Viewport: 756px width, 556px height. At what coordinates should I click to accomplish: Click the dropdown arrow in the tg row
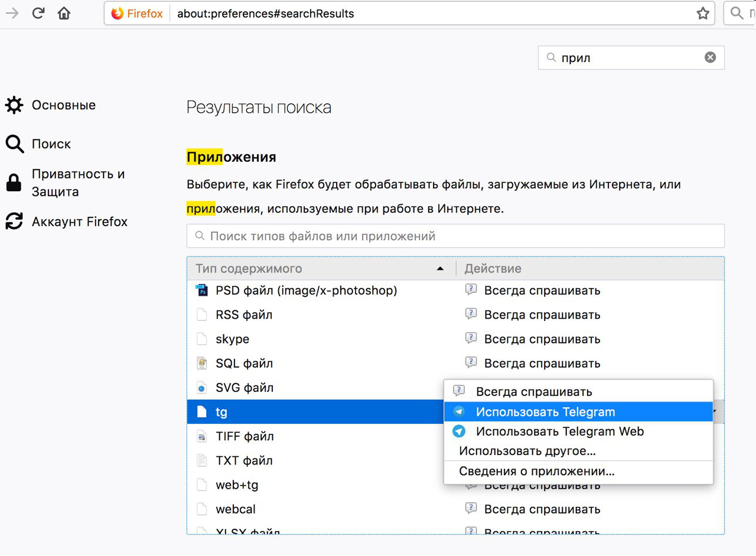(716, 412)
